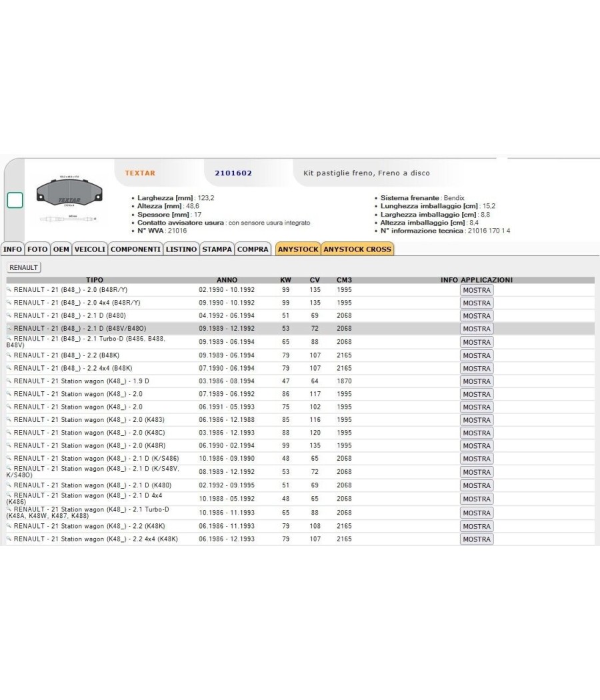
Task: Click the TEXTAR brand label
Action: click(140, 173)
